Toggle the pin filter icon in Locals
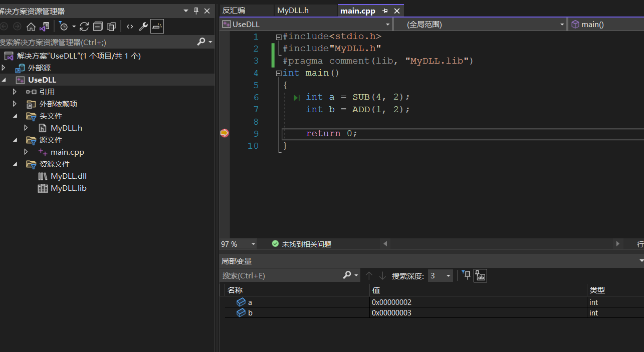 [467, 275]
